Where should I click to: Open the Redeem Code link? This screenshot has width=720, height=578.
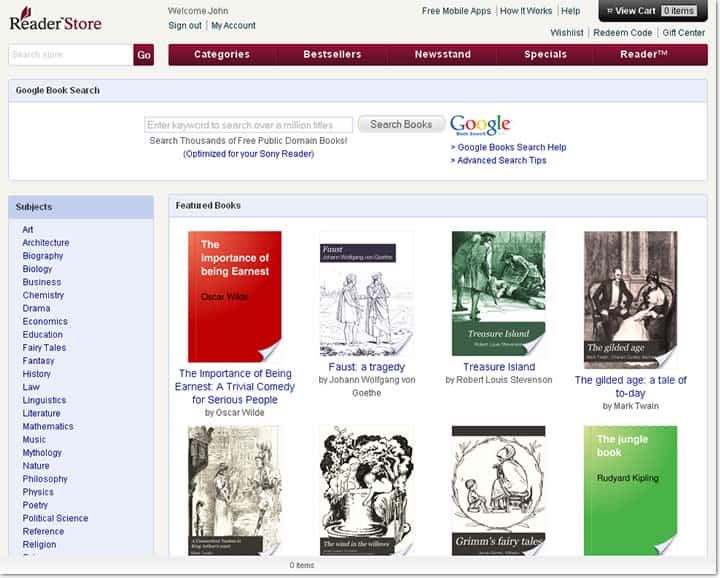623,33
